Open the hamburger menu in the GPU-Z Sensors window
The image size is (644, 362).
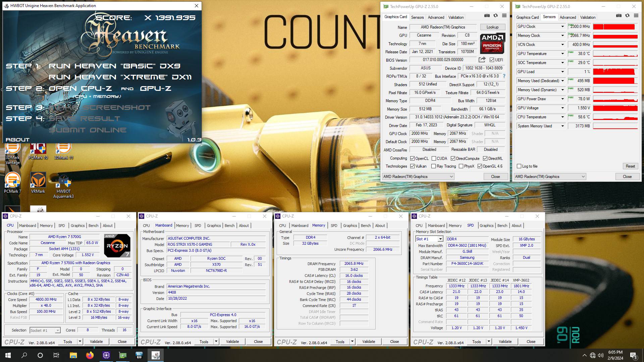tap(636, 15)
